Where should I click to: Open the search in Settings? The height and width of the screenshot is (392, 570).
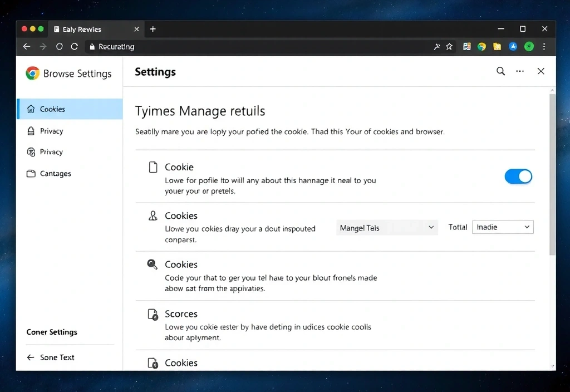[x=500, y=71]
